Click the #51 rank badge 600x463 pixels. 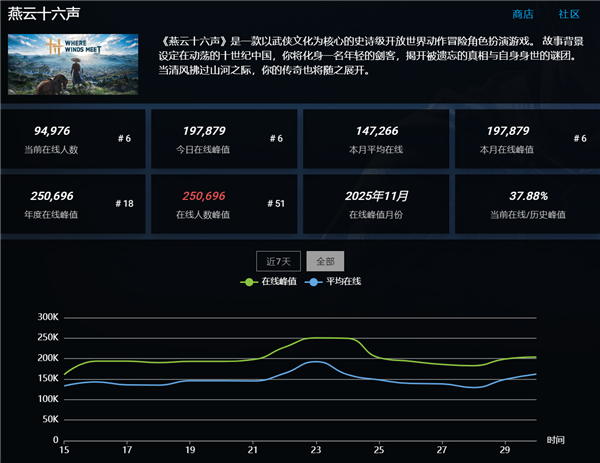[x=276, y=203]
